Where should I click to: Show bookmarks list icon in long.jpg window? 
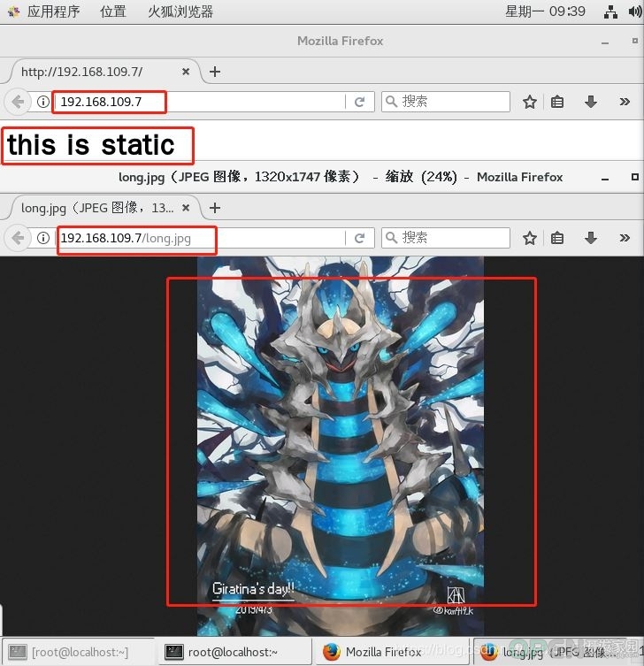click(557, 238)
